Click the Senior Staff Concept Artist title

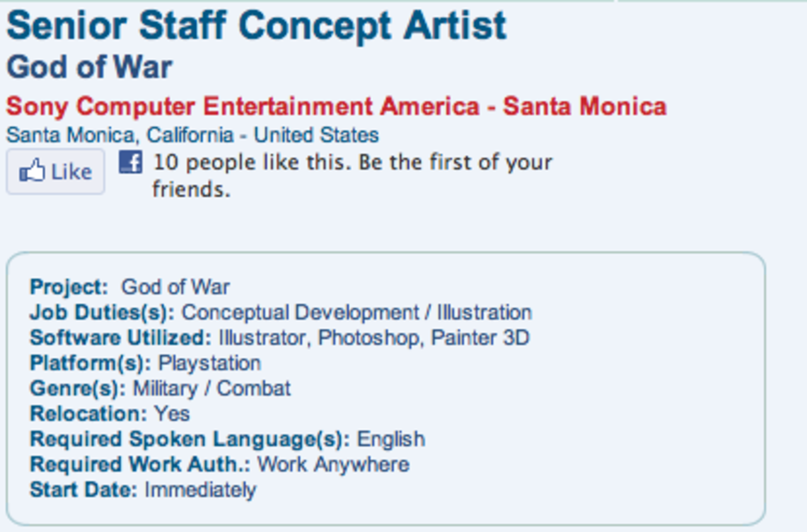coord(256,26)
